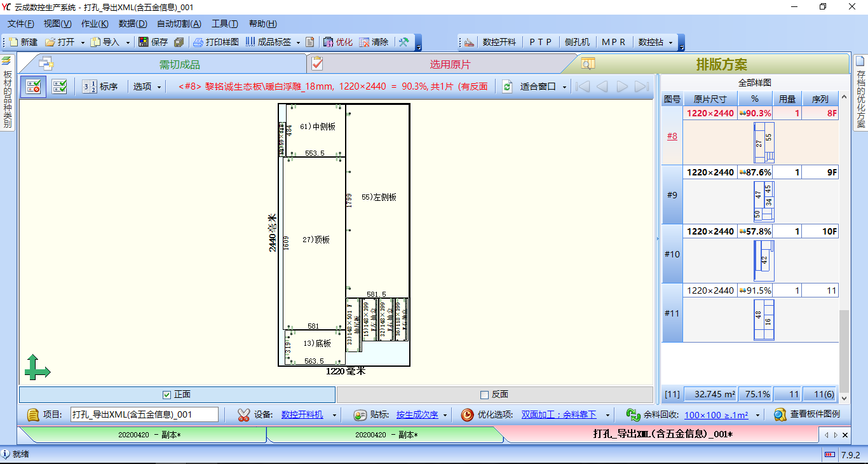Click the 侧孔机 button

(577, 42)
